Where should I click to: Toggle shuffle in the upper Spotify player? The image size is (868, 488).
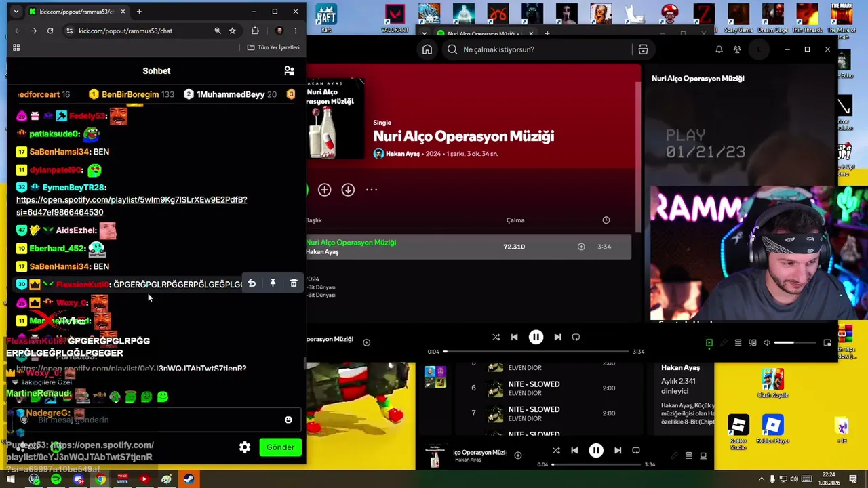click(496, 337)
